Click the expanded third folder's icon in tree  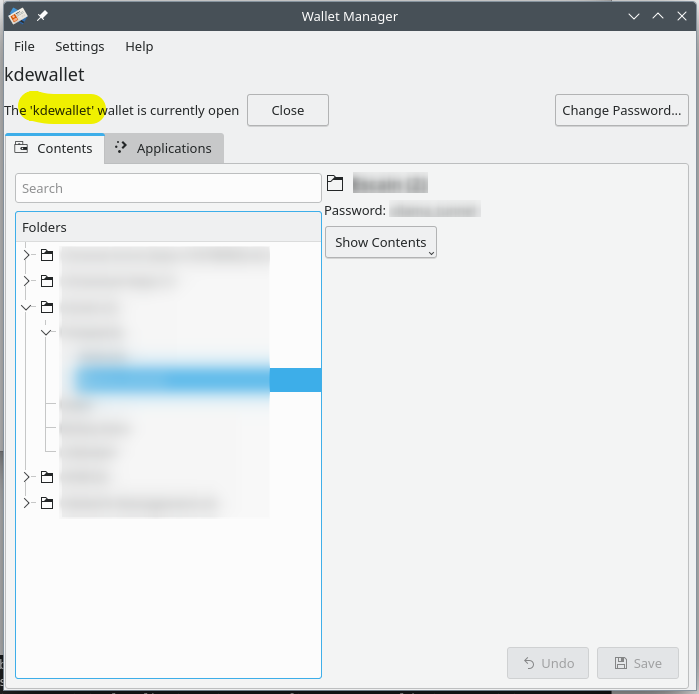pos(46,307)
